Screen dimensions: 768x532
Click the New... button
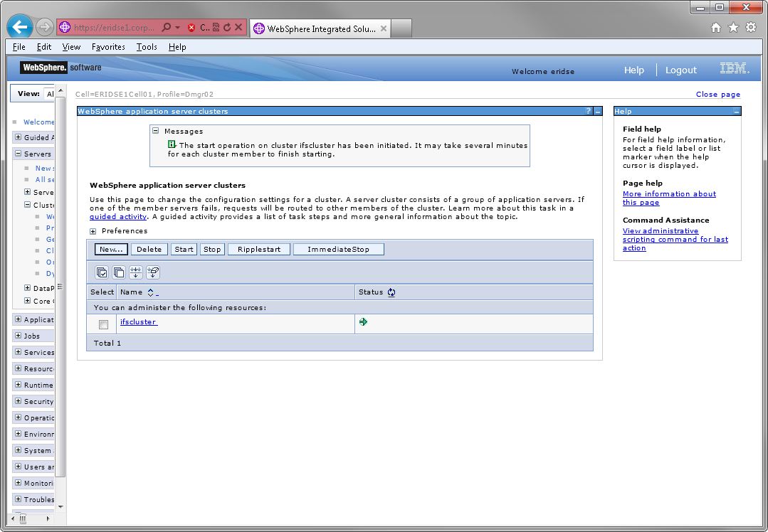pos(111,249)
